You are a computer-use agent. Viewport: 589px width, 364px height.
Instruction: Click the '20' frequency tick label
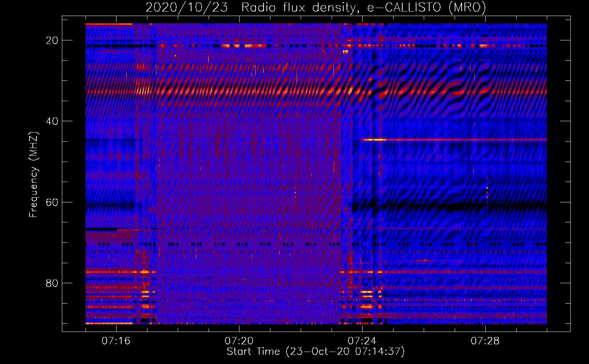pyautogui.click(x=52, y=40)
